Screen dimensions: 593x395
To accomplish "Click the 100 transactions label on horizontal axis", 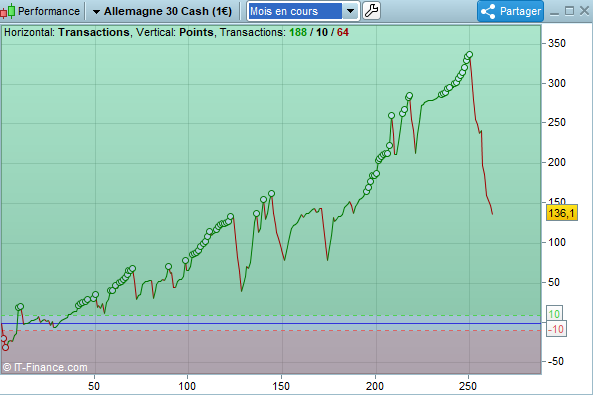I will pyautogui.click(x=187, y=386).
